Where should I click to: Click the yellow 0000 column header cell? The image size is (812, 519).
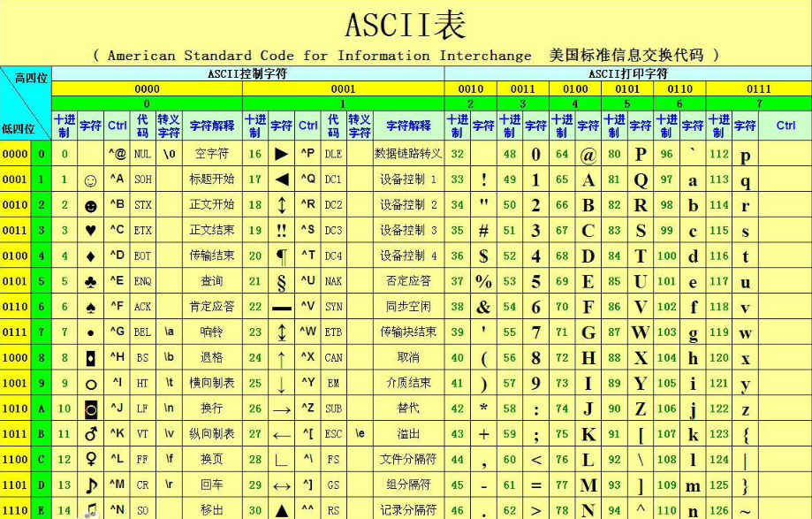[x=147, y=89]
